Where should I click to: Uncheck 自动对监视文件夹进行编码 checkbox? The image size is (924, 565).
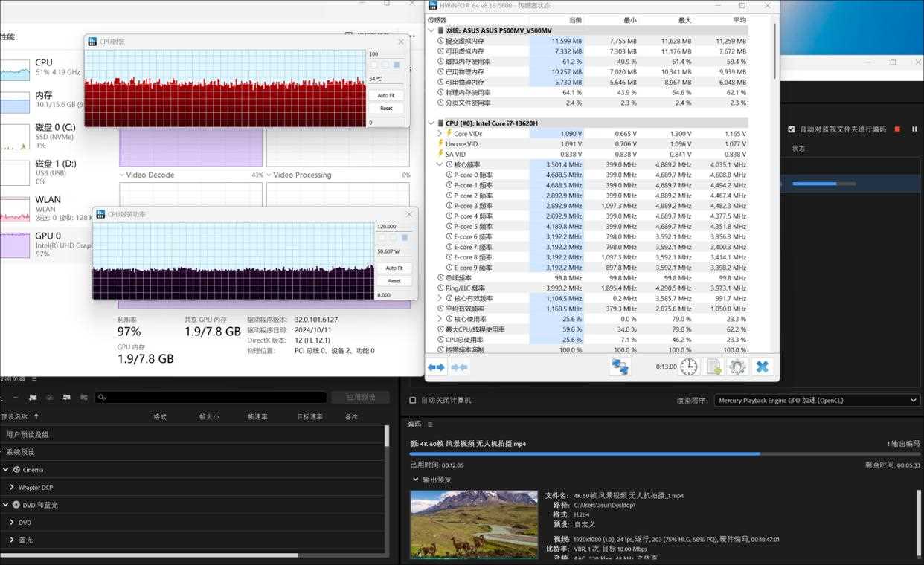(792, 129)
